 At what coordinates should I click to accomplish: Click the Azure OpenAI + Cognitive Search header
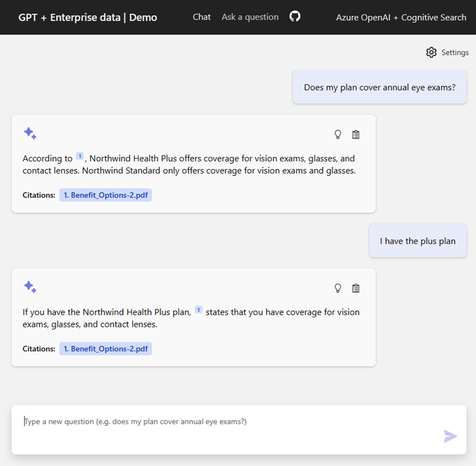point(400,17)
